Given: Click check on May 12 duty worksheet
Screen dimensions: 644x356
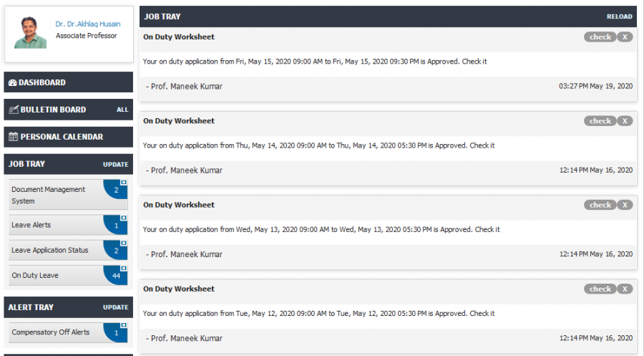Looking at the screenshot, I should pyautogui.click(x=600, y=289).
